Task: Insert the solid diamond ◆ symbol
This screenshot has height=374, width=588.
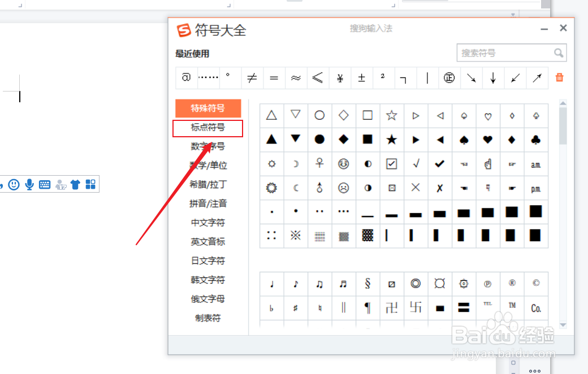Action: (344, 140)
